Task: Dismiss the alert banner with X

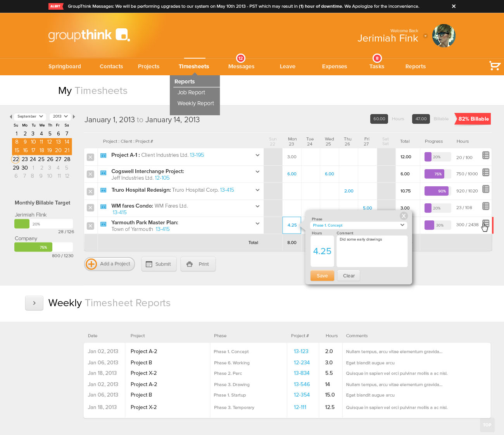Action: pyautogui.click(x=454, y=6)
